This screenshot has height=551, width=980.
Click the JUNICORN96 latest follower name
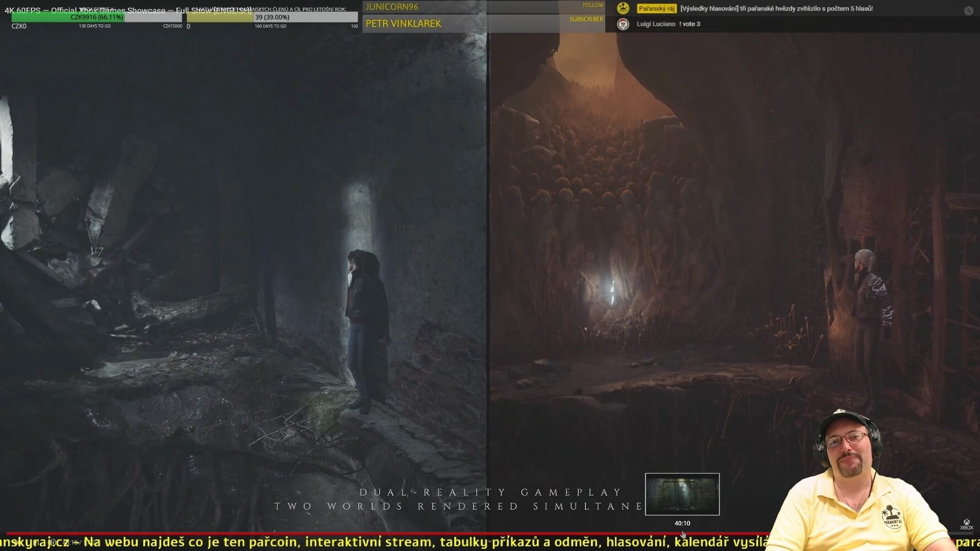click(392, 7)
